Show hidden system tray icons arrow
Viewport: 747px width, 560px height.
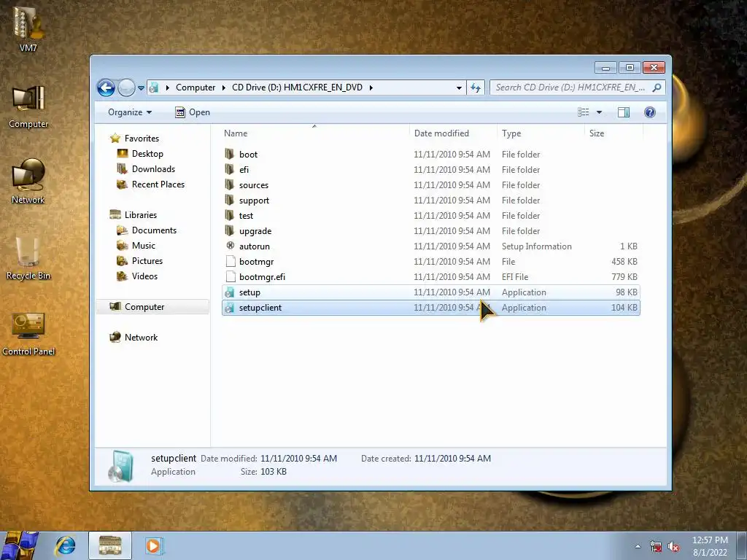(638, 546)
